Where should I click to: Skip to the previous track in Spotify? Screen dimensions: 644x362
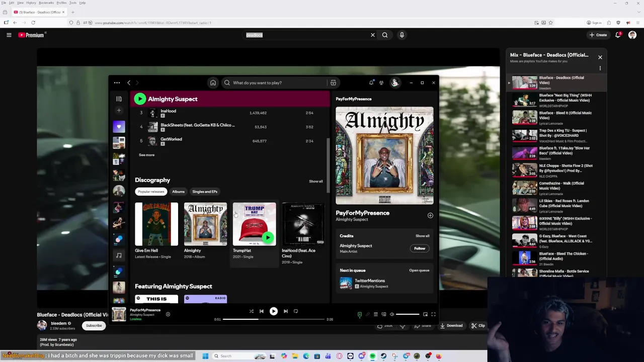coord(262,311)
